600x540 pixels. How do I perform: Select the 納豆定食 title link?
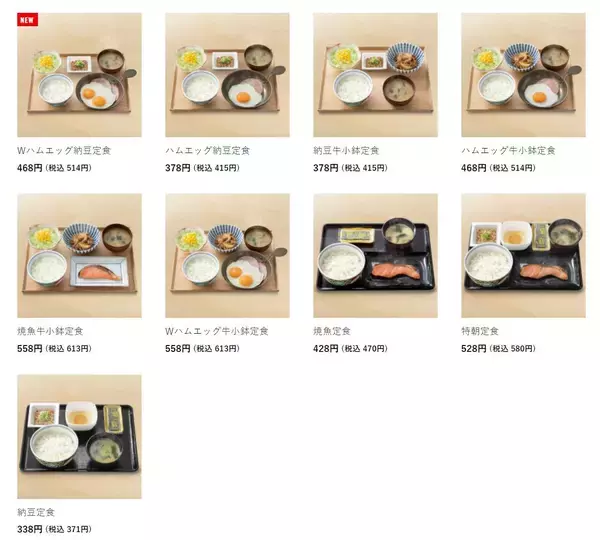point(36,512)
